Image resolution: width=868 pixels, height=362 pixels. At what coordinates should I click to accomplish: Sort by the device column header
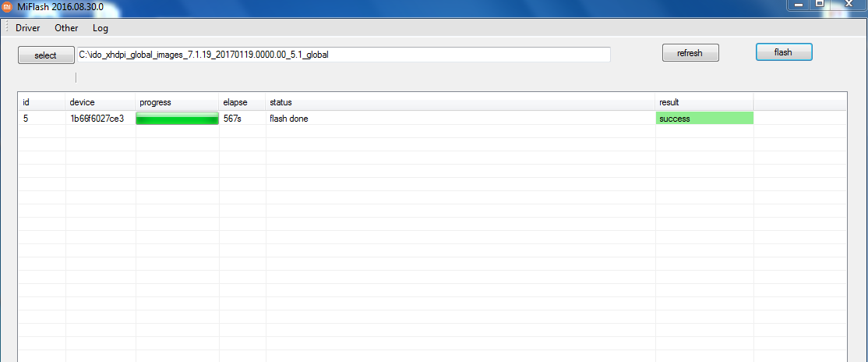click(101, 102)
